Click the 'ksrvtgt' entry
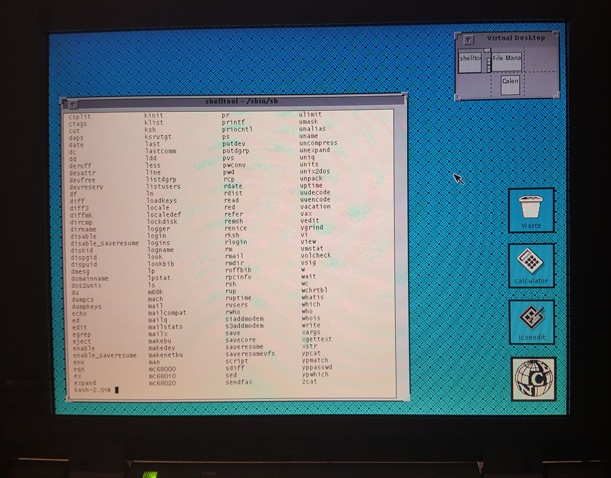611x478 pixels. coord(158,137)
